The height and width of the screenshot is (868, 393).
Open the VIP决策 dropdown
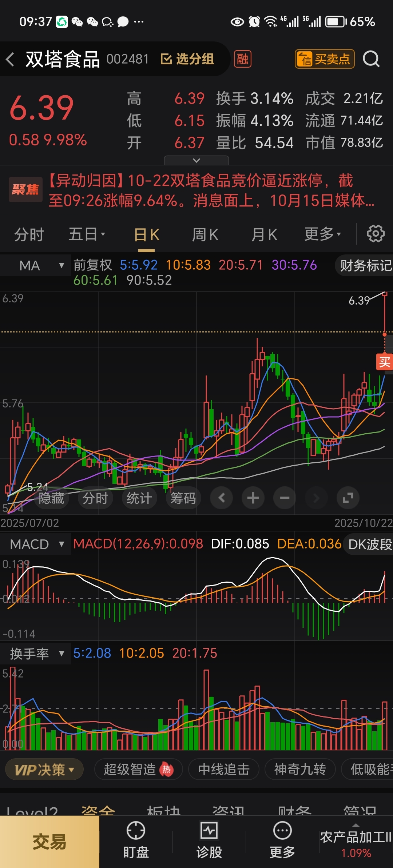44,770
